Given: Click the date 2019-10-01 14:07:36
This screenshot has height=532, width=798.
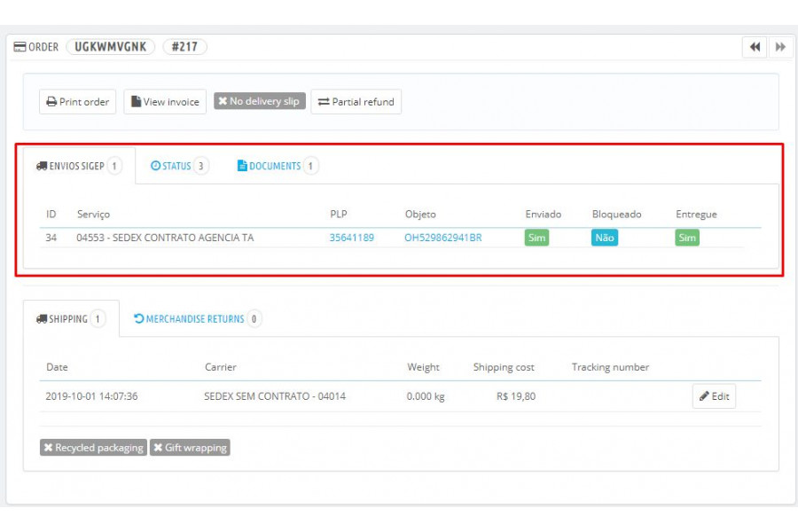Looking at the screenshot, I should pyautogui.click(x=91, y=396).
